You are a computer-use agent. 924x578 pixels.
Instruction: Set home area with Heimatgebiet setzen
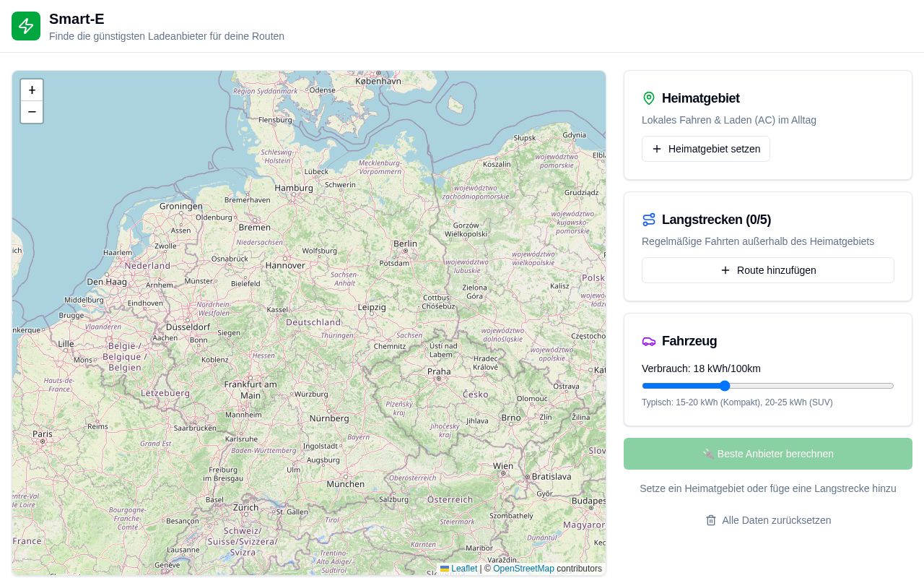click(706, 149)
